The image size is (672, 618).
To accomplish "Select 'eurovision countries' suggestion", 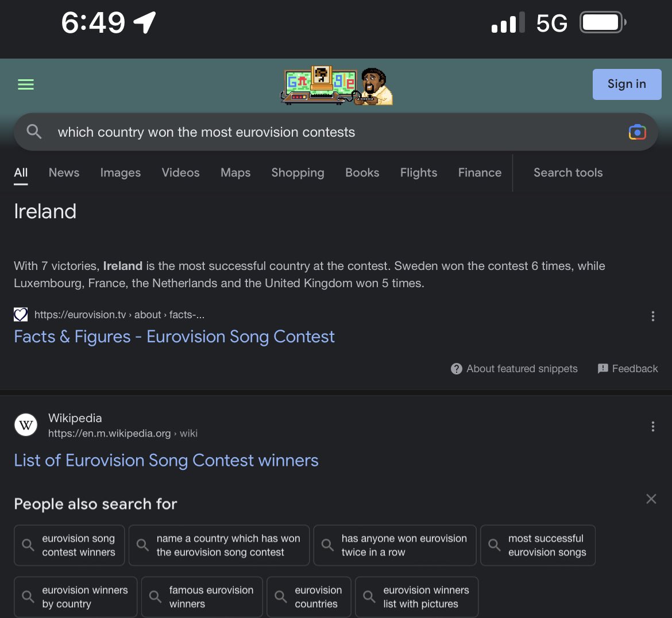I will click(309, 597).
